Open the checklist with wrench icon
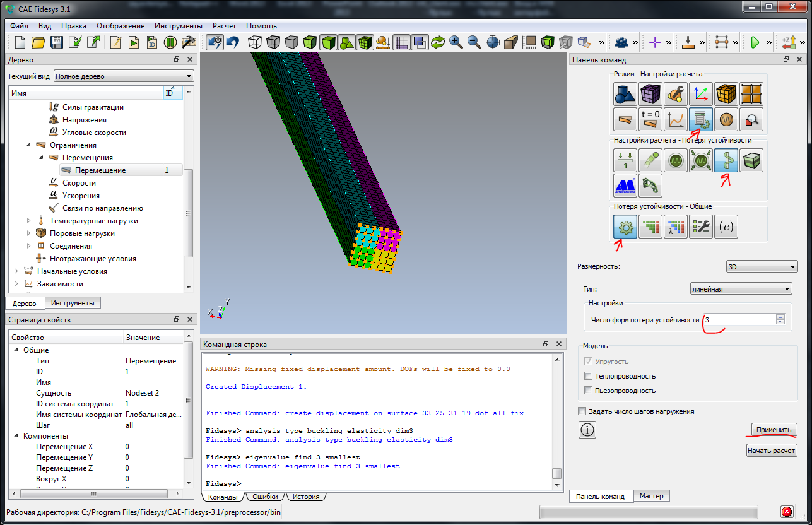 tap(700, 227)
